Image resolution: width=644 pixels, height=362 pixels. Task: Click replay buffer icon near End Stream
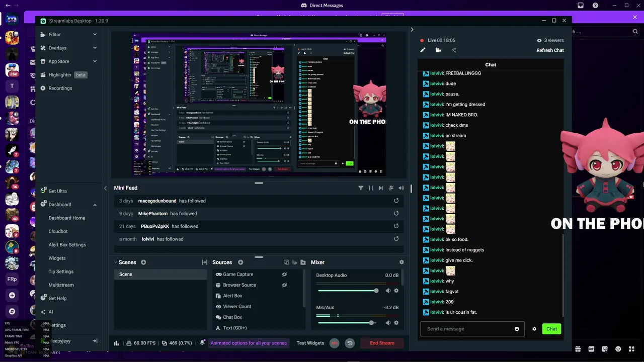(350, 343)
